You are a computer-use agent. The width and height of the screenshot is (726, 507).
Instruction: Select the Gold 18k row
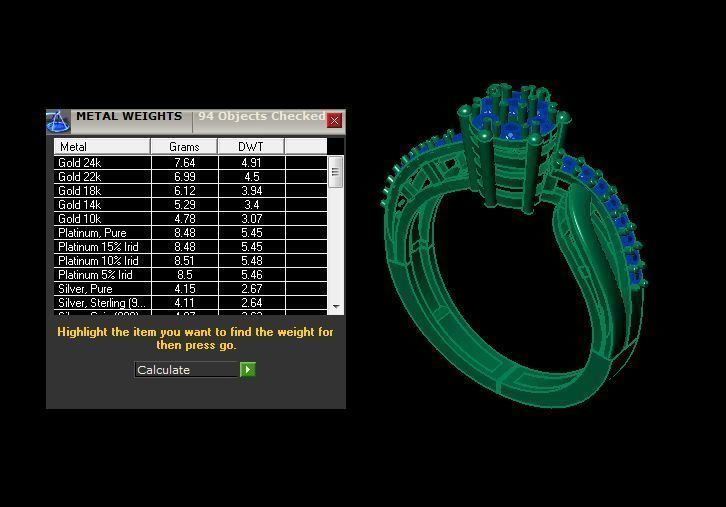[x=190, y=190]
